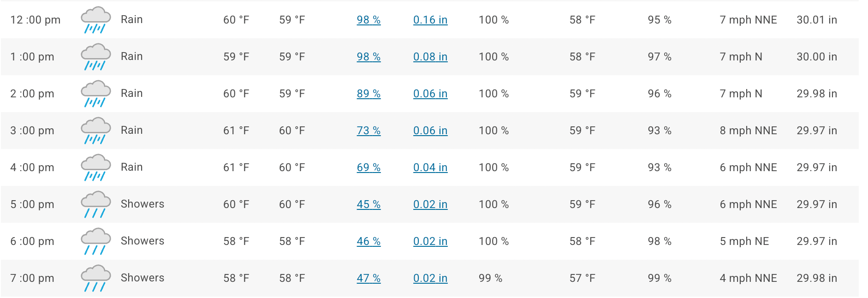Viewport: 868px width, 298px height.
Task: Open the 0.04 in precipitation amount link
Action: [430, 167]
